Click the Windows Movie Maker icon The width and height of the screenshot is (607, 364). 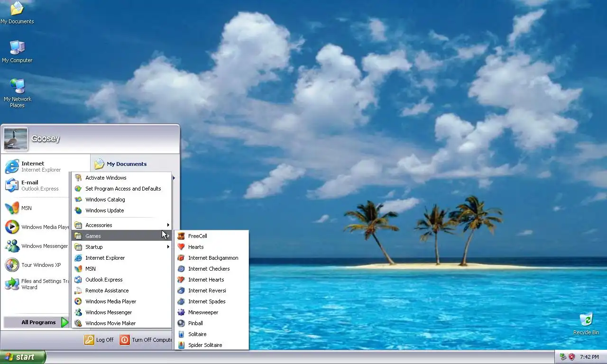[78, 323]
